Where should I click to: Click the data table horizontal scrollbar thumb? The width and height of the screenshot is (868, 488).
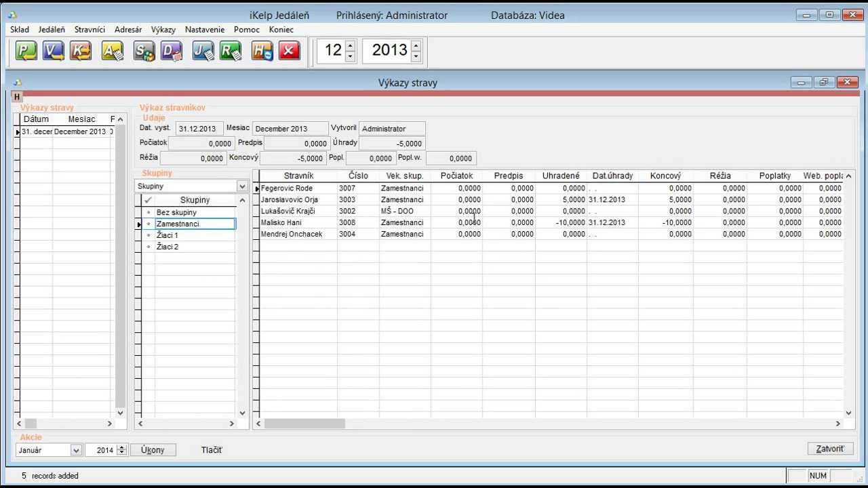(x=304, y=424)
